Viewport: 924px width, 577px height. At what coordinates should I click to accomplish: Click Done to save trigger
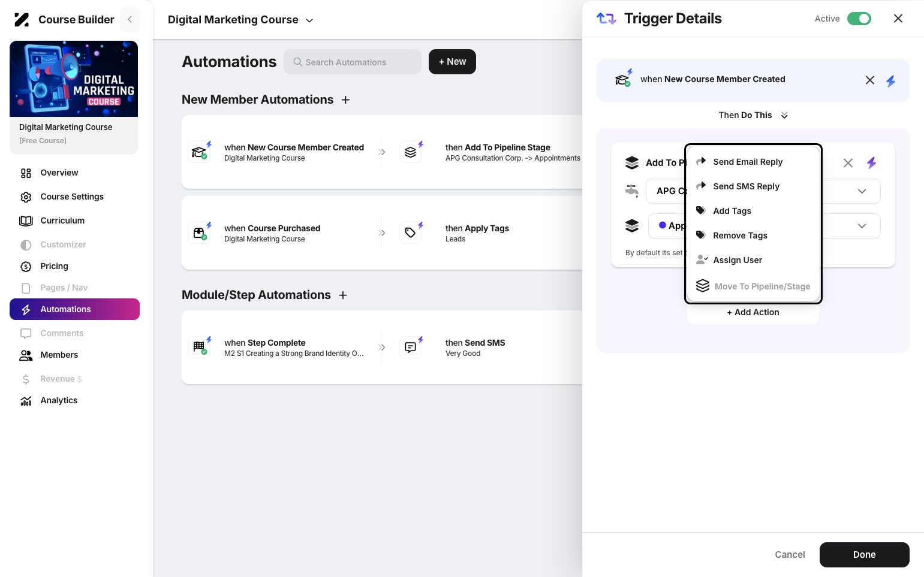(x=865, y=555)
